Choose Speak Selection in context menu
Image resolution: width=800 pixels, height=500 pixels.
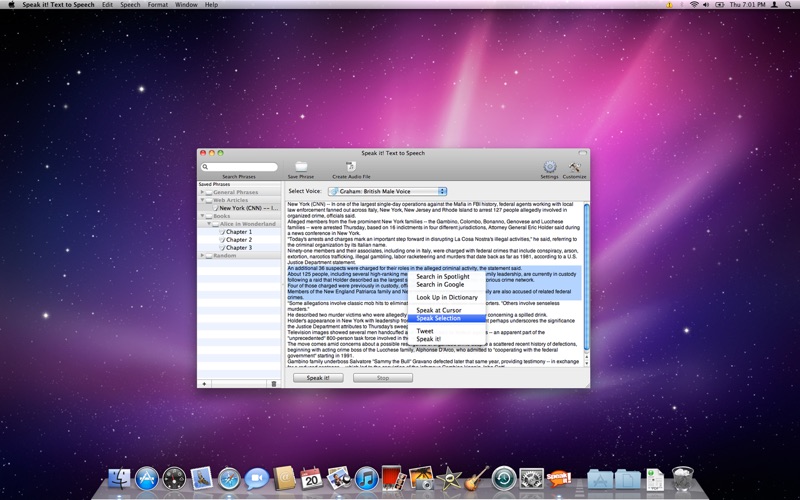[x=446, y=318]
